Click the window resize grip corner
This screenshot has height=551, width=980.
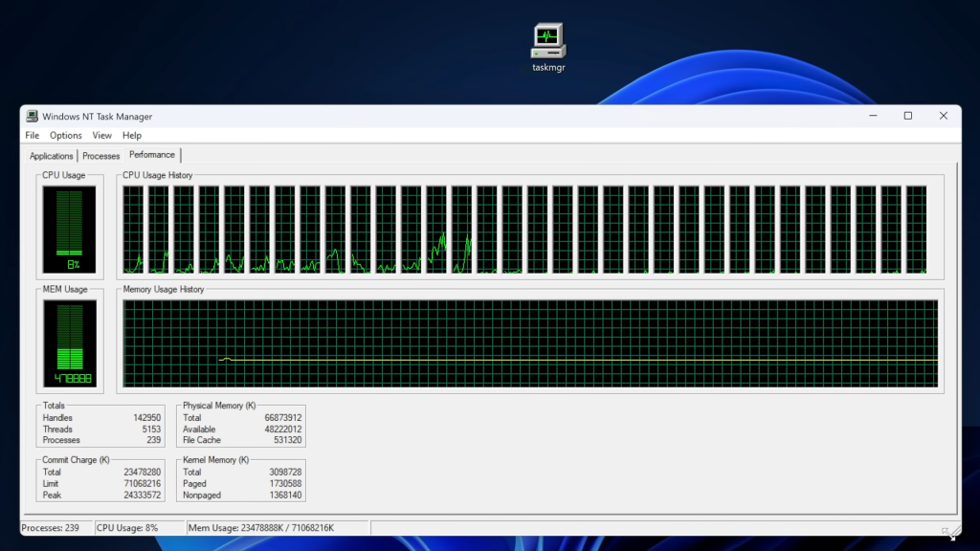(x=951, y=531)
